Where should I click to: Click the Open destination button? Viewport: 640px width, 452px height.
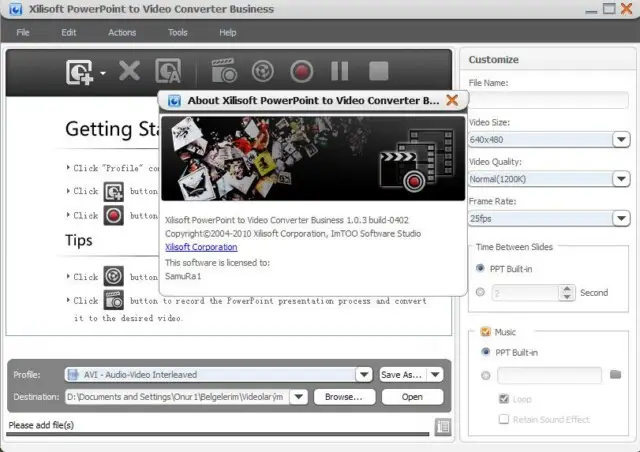(x=412, y=397)
